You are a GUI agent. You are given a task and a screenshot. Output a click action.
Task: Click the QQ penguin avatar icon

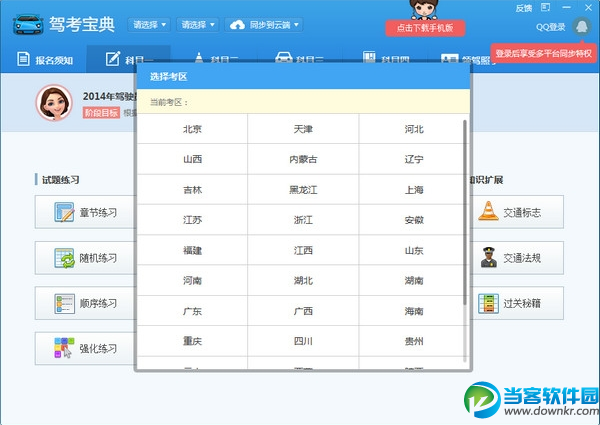(x=582, y=27)
